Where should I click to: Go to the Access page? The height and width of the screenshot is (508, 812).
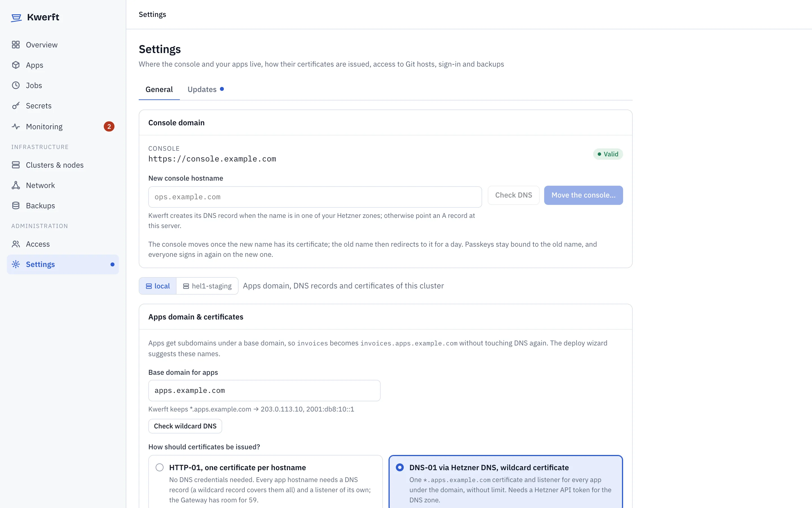(63, 244)
